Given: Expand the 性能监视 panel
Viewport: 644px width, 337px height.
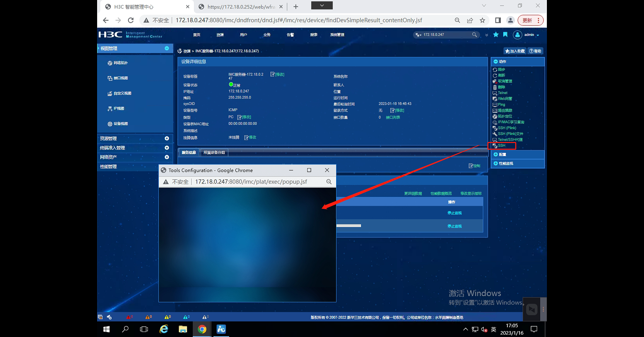Looking at the screenshot, I should click(495, 163).
